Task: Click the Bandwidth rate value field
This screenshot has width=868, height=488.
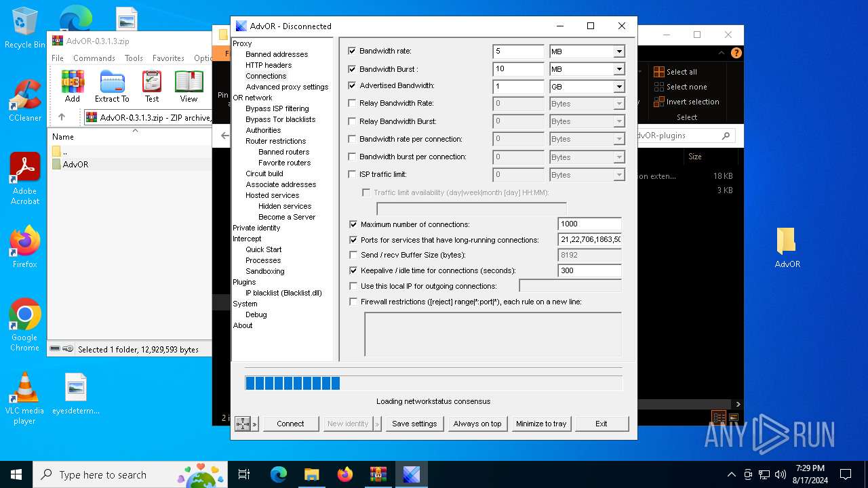Action: pos(518,52)
